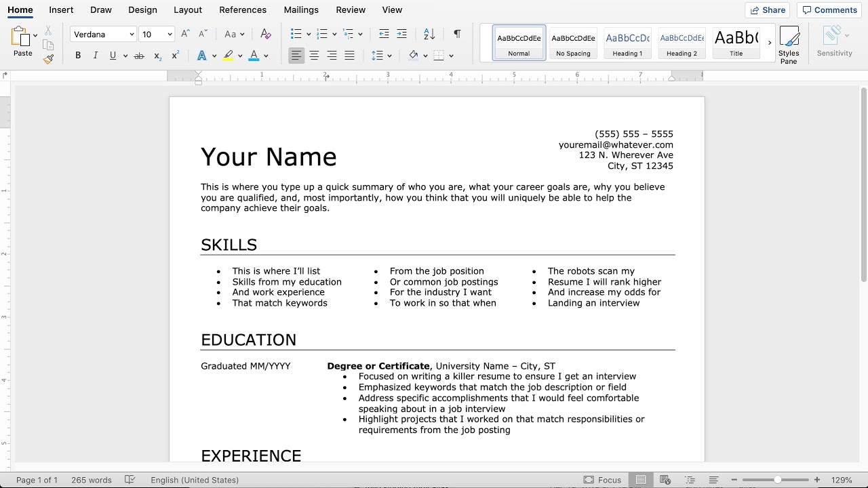Click the Share button
The image size is (868, 488).
[768, 10]
